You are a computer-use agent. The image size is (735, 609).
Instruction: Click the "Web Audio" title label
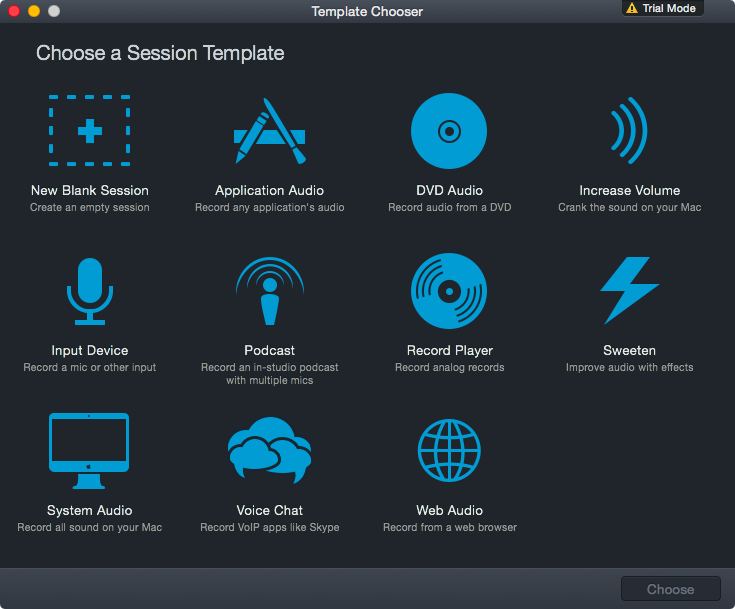449,510
